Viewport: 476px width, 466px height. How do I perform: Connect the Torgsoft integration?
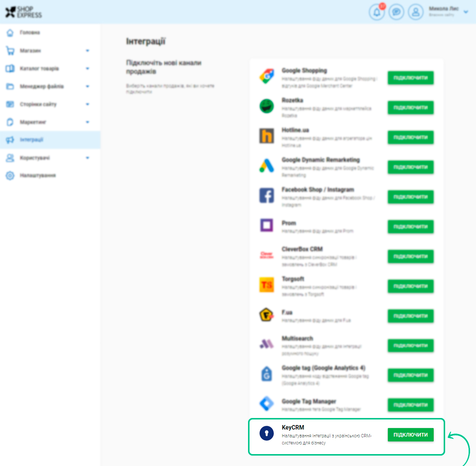pyautogui.click(x=411, y=286)
